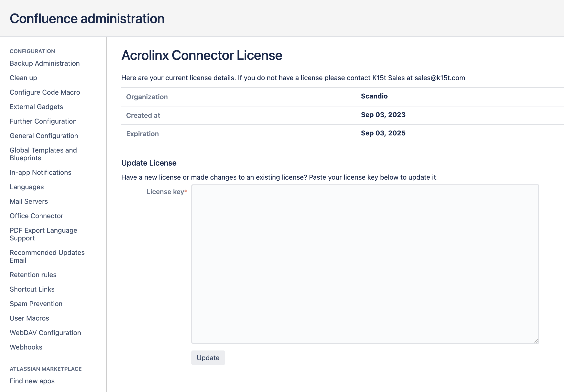Open Retention rules page
The image size is (564, 392).
pos(33,275)
